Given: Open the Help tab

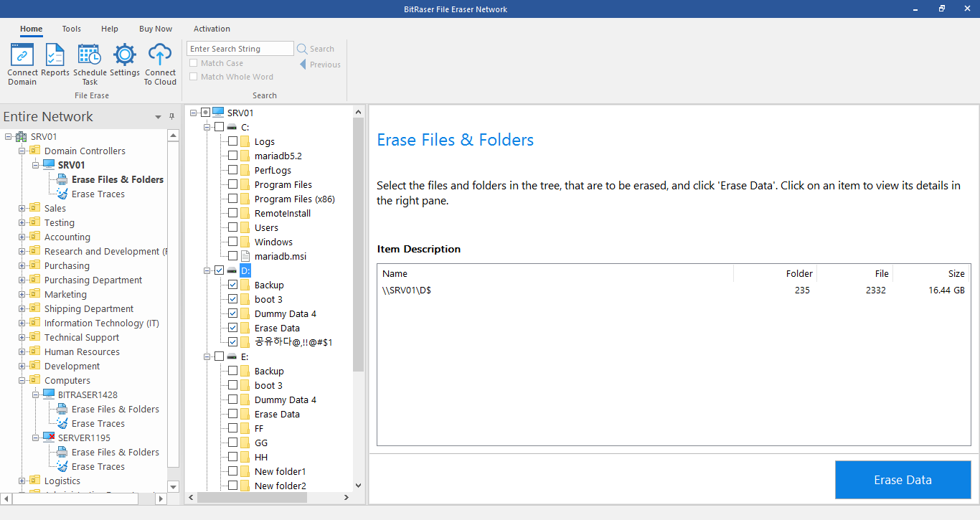Looking at the screenshot, I should (x=110, y=29).
